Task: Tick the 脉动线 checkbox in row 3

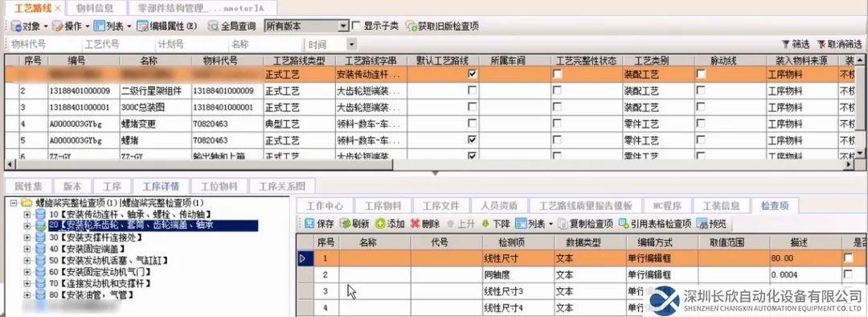Action: [702, 107]
